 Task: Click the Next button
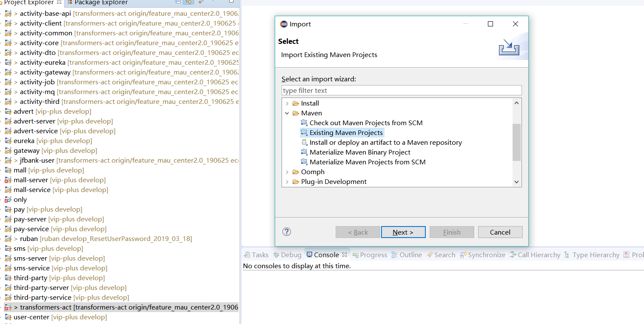(403, 232)
